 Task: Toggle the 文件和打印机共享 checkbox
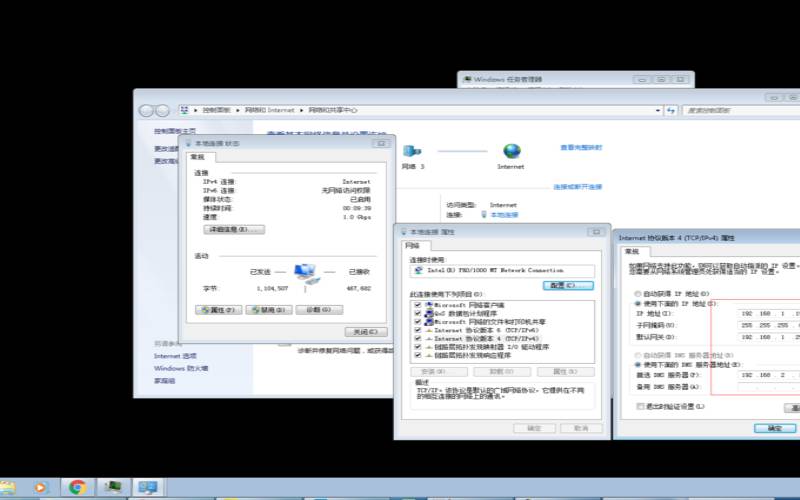pyautogui.click(x=418, y=322)
